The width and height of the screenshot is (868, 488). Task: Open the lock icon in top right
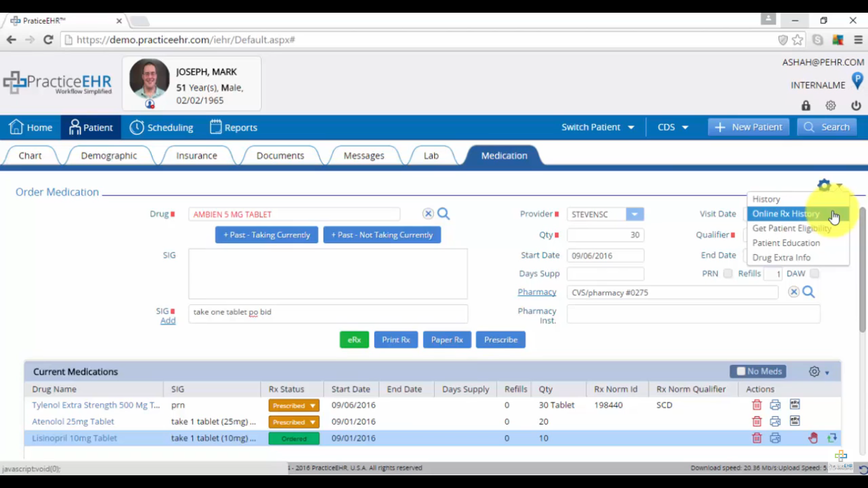tap(806, 106)
